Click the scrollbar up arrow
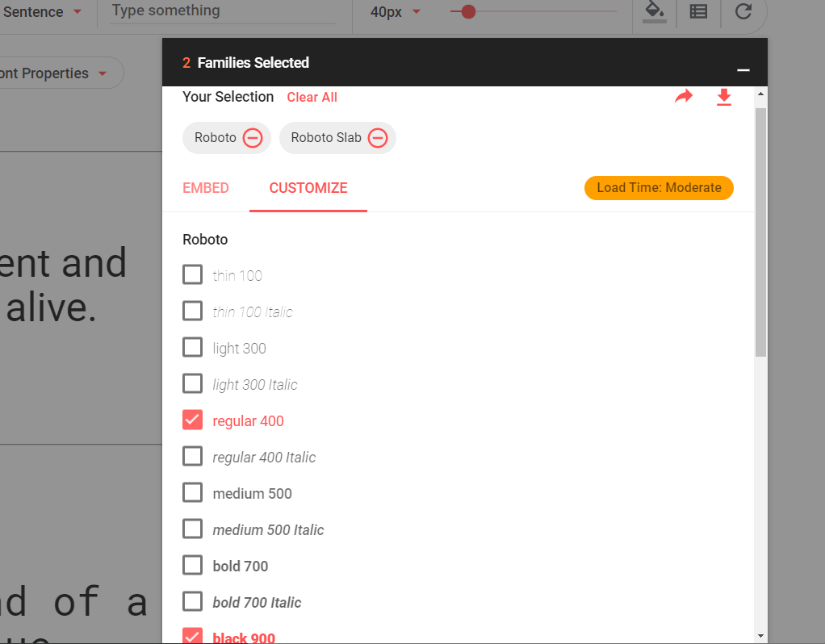825x644 pixels. tap(760, 94)
